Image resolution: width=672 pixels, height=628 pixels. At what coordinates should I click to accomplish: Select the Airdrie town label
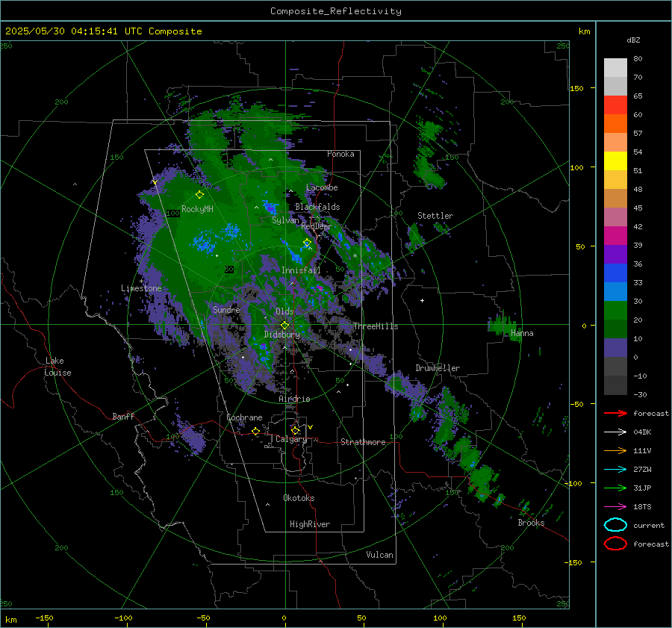point(294,399)
